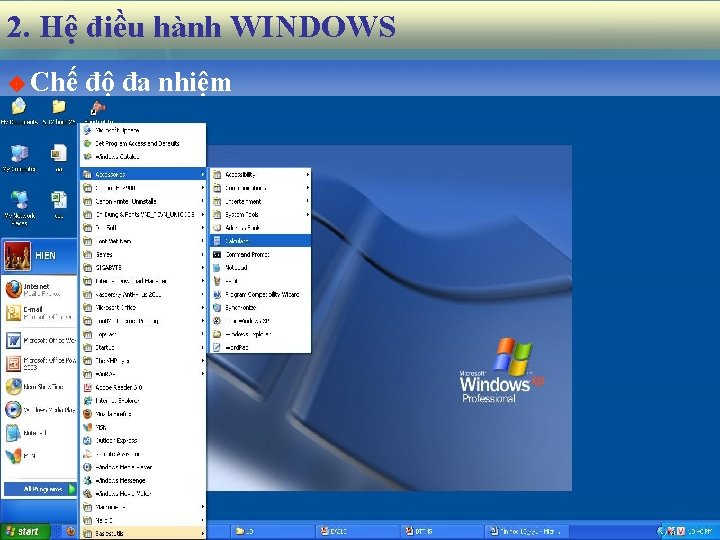Screen dimensions: 720x540
Task: Launch Microsoft Office PowerPoint 2003 from Start menu
Action: 40,363
